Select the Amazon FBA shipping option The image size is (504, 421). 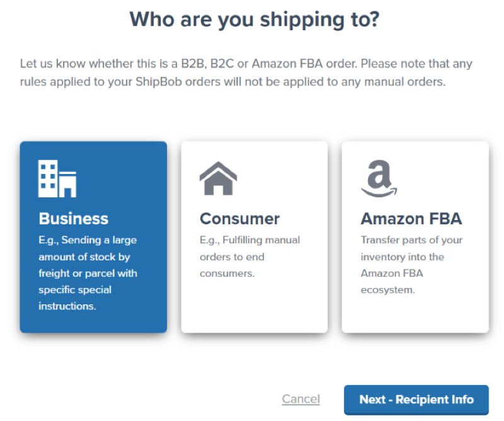(415, 236)
